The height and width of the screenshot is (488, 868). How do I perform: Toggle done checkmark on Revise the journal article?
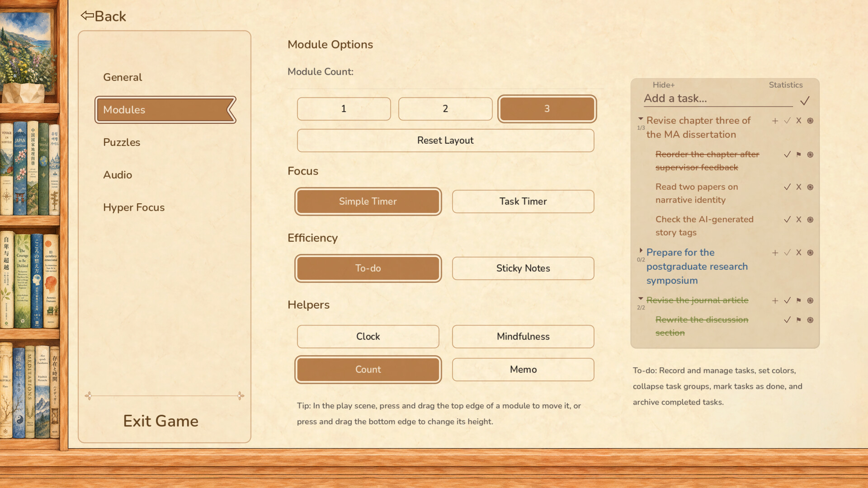click(x=787, y=300)
